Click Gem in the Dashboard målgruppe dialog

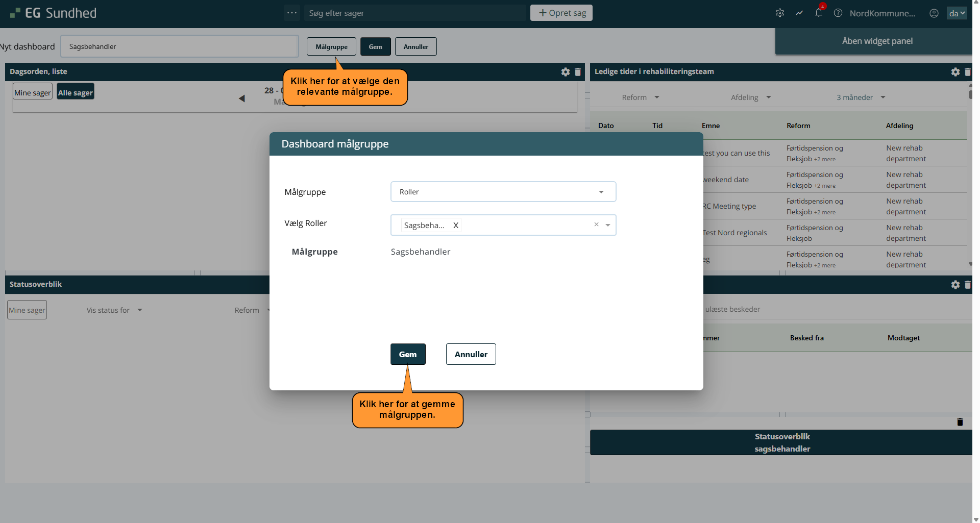click(408, 354)
